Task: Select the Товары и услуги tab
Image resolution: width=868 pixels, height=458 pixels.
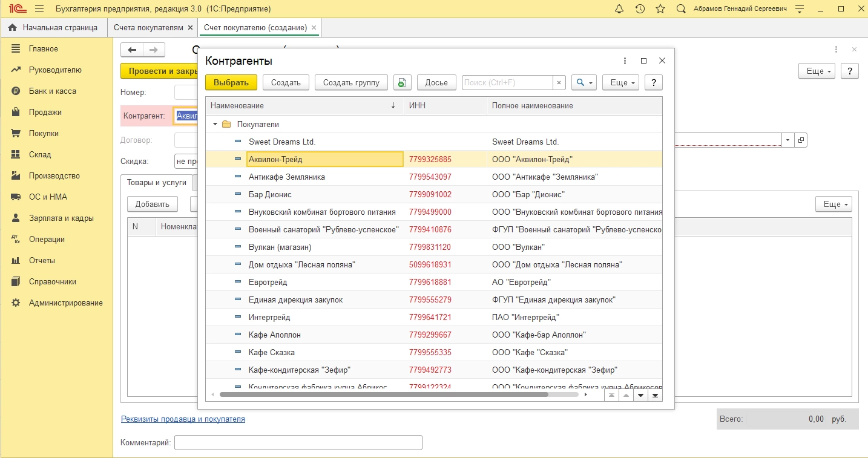Action: 157,183
